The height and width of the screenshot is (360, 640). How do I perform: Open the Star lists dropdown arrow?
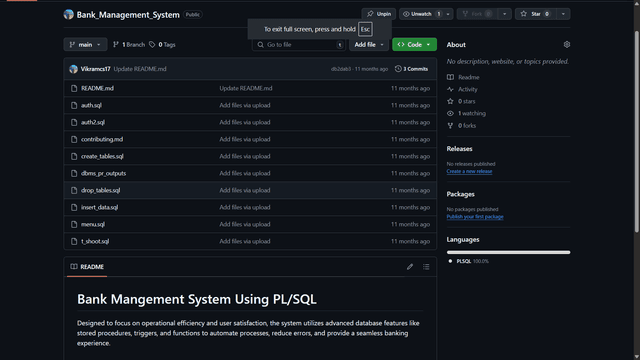563,14
